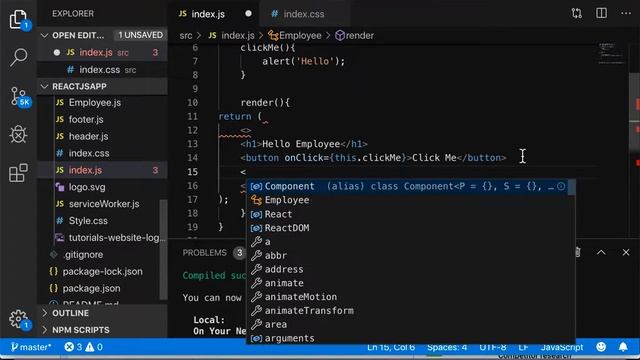640x360 pixels.
Task: Expand the NPM Scripts section
Action: tap(102, 330)
